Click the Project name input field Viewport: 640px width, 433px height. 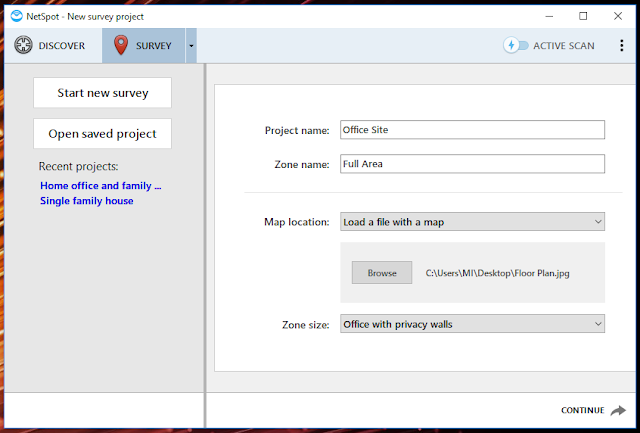click(472, 130)
